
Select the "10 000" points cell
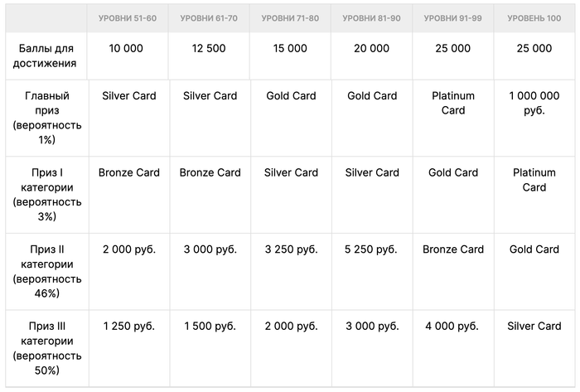[x=128, y=49]
